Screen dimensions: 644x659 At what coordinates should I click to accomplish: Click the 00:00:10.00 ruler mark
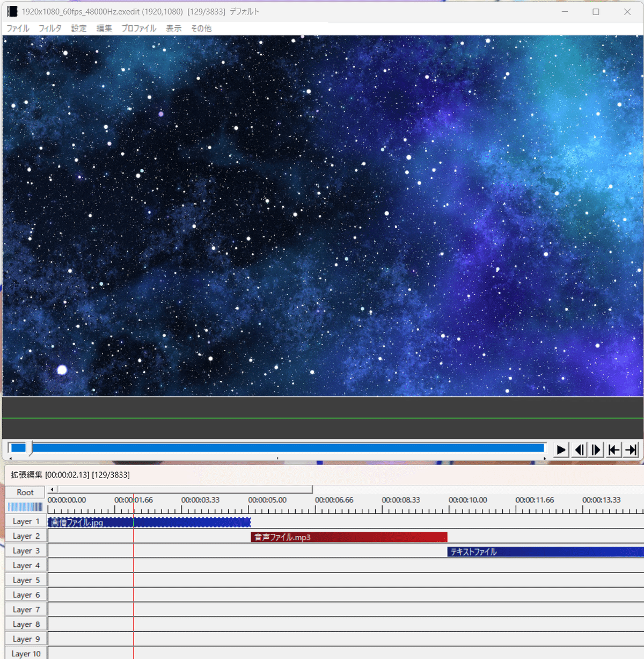pos(468,500)
